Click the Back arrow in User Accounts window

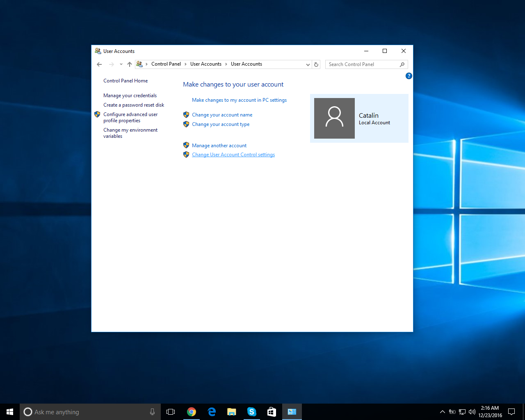[99, 64]
